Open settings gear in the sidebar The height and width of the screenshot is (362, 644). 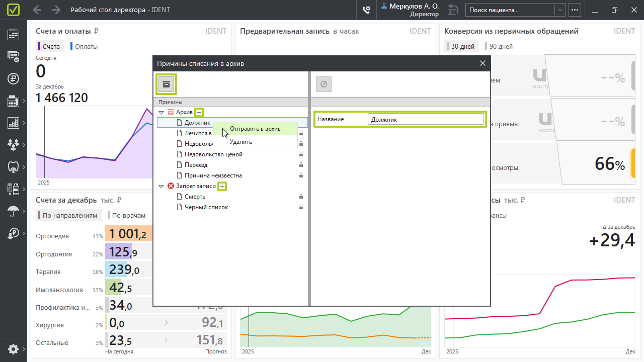point(14,349)
